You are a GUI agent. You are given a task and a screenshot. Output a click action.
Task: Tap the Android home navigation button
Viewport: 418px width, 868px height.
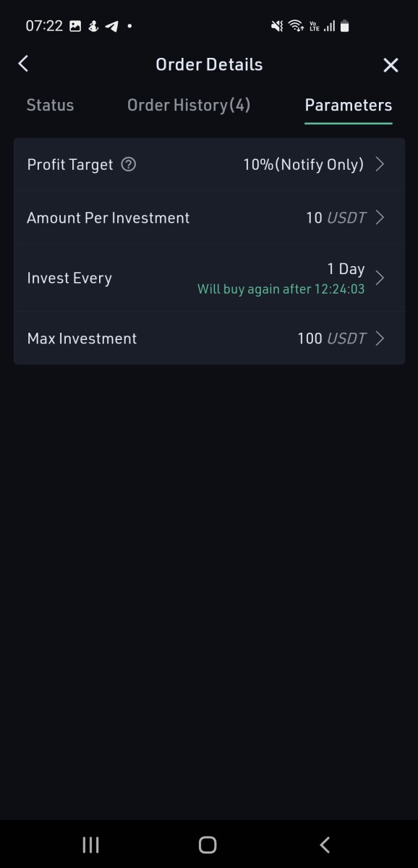[x=208, y=844]
